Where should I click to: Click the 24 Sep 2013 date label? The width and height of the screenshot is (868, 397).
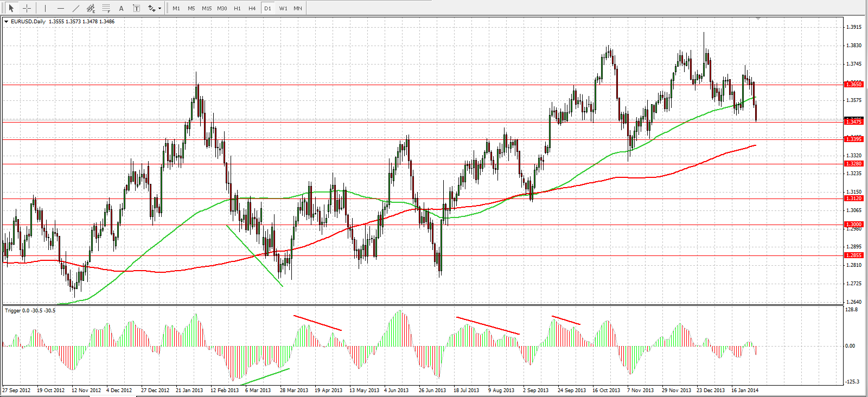pyautogui.click(x=572, y=390)
